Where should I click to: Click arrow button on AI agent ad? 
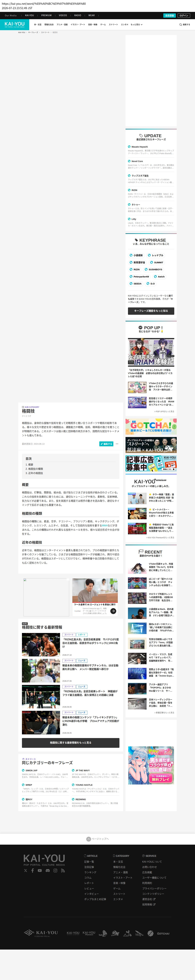click(x=113, y=611)
